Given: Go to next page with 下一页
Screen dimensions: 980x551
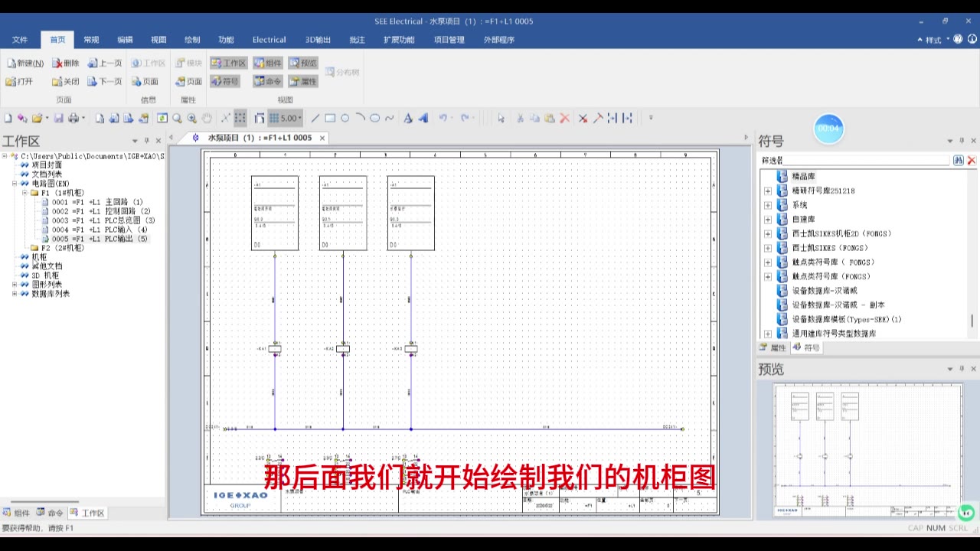Looking at the screenshot, I should pyautogui.click(x=105, y=81).
